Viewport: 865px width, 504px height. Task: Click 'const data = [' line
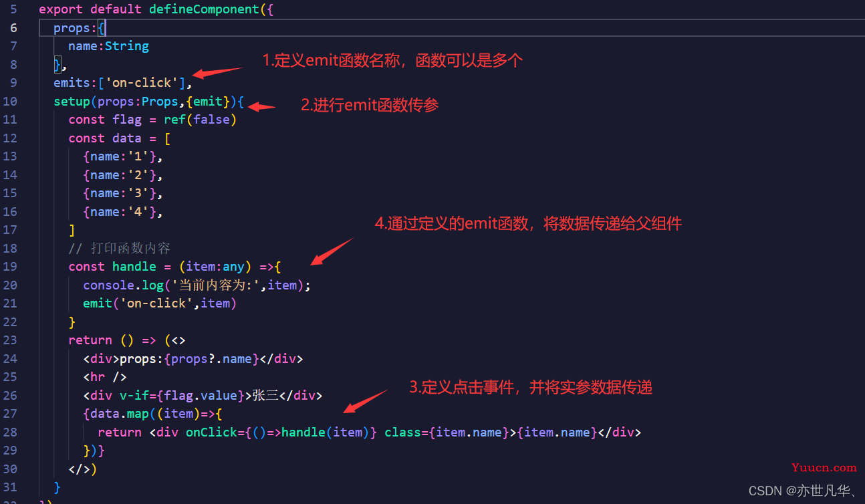[120, 138]
